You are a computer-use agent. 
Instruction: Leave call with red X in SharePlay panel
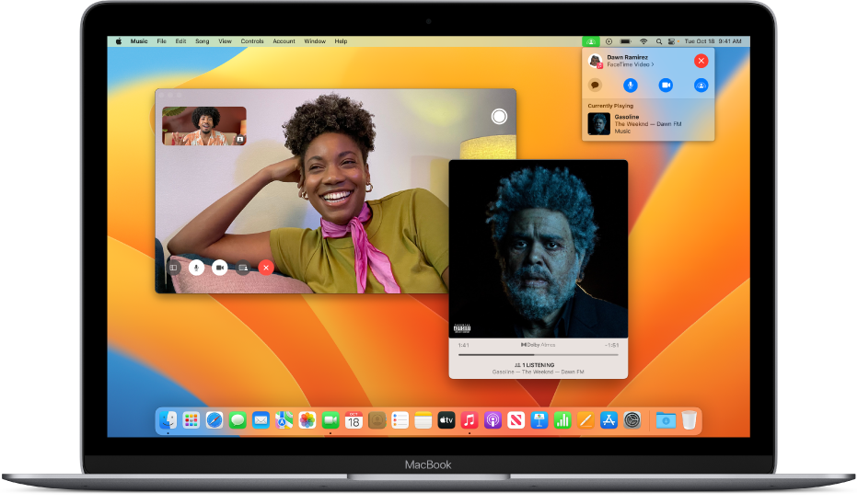(x=701, y=61)
